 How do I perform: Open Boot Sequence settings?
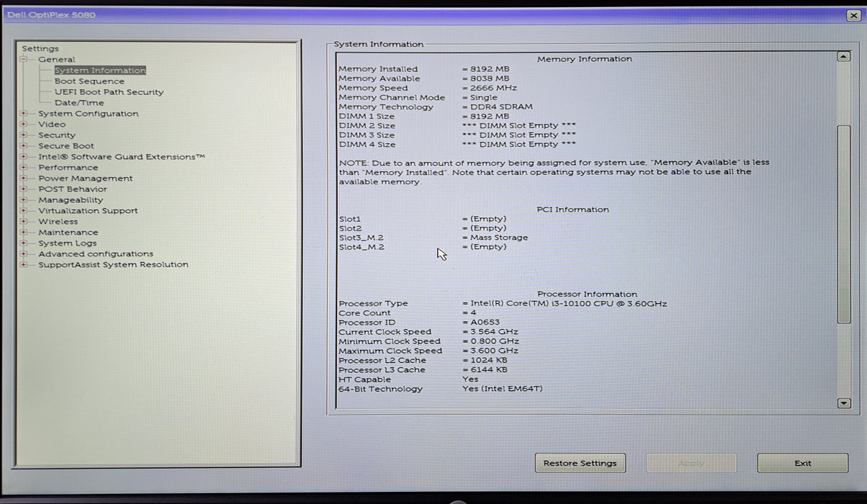click(89, 81)
